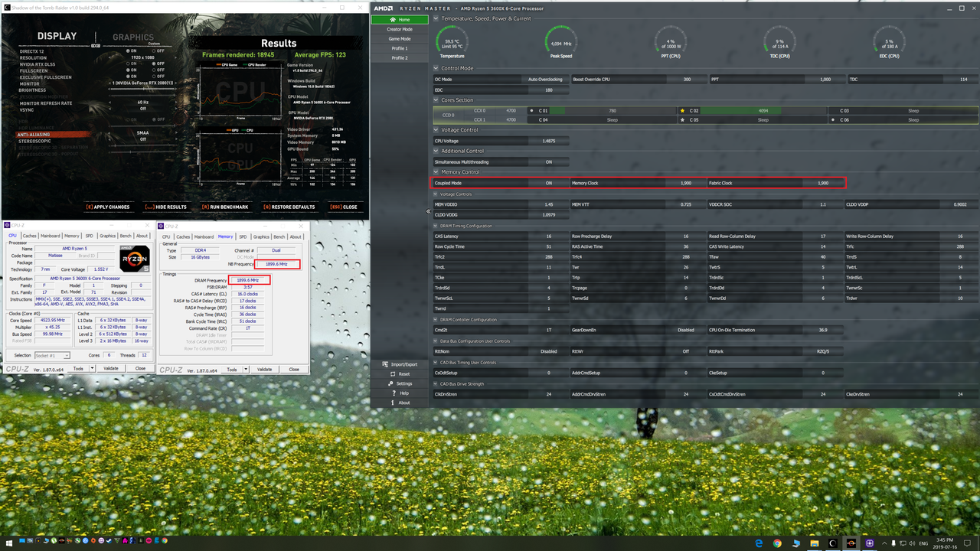Screen dimensions: 980x551
Task: Click the Peak Speed gauge
Action: (561, 41)
